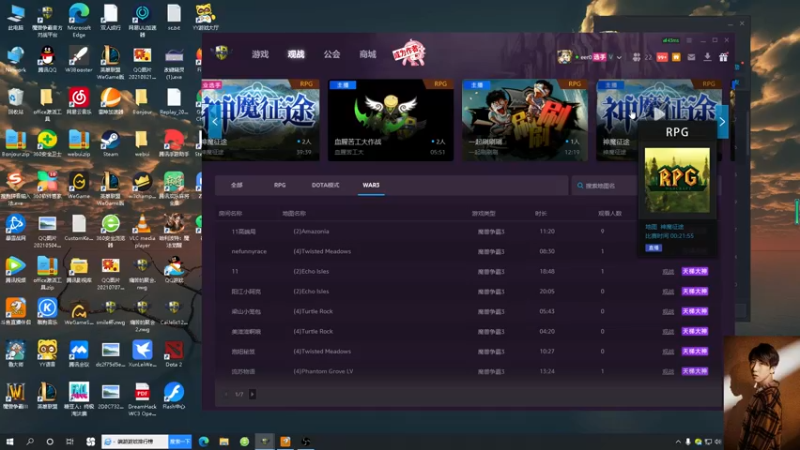800x450 pixels.
Task: Select the WeGame desktop shortcut
Action: coord(79,186)
